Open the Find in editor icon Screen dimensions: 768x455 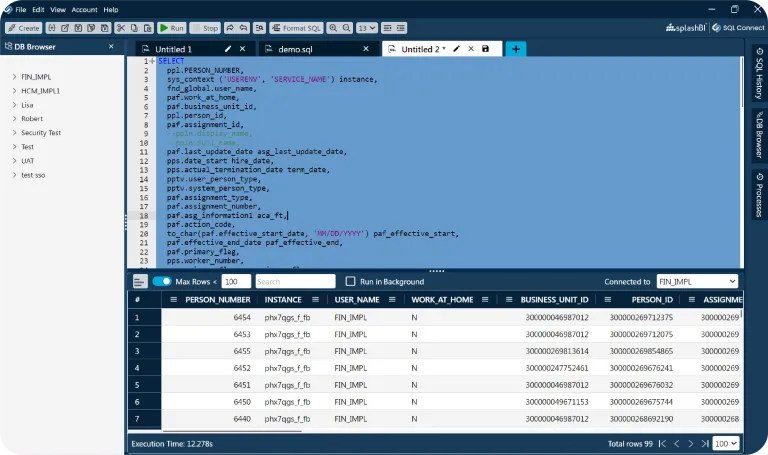click(260, 28)
